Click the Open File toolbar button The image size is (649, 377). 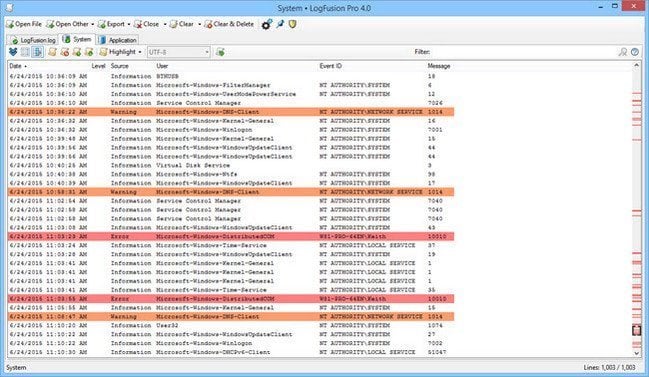(x=24, y=24)
